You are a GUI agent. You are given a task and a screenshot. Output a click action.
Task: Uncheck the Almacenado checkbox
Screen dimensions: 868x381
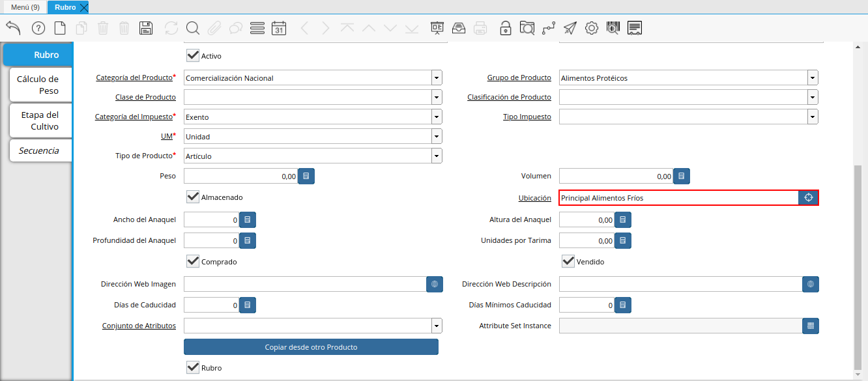[193, 197]
